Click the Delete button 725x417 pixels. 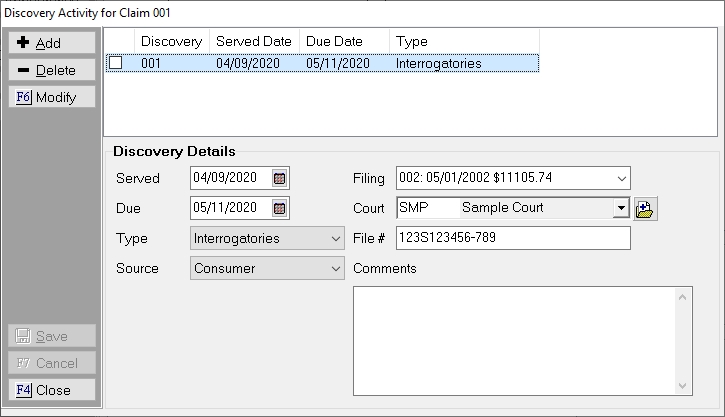tap(53, 70)
